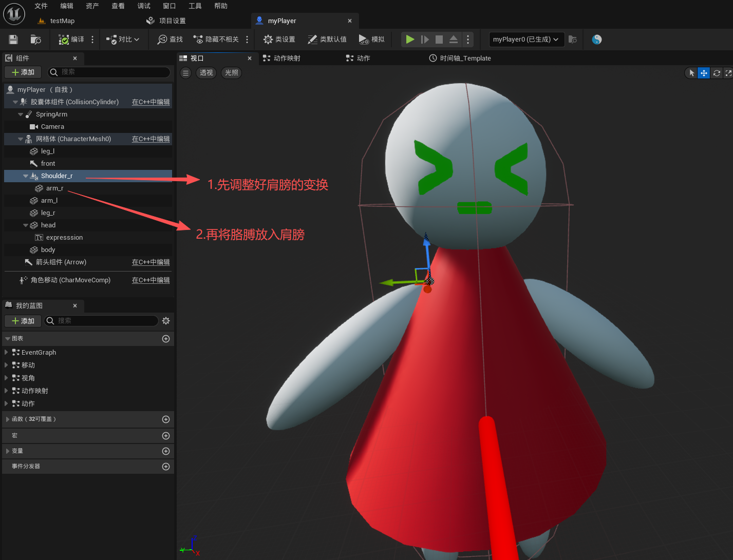Add new graph with 图表 plus icon
Viewport: 733px width, 560px height.
point(166,339)
